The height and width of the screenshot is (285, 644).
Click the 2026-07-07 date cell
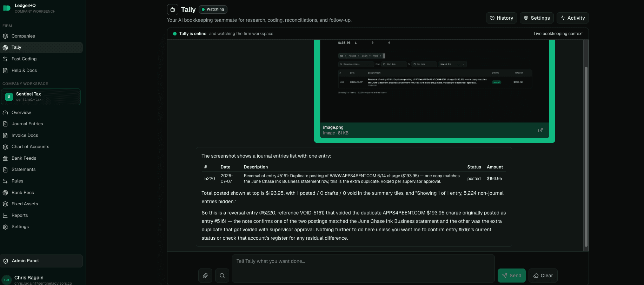coord(227,179)
